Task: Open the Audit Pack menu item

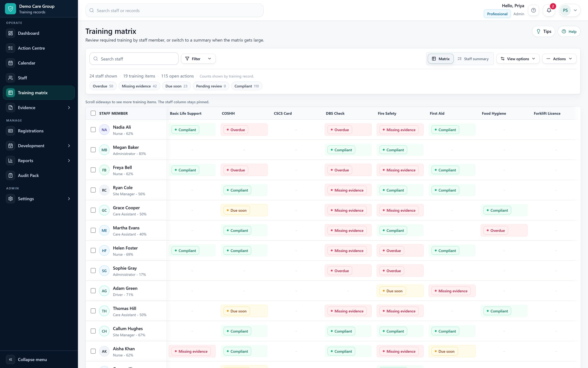Action: click(39, 175)
